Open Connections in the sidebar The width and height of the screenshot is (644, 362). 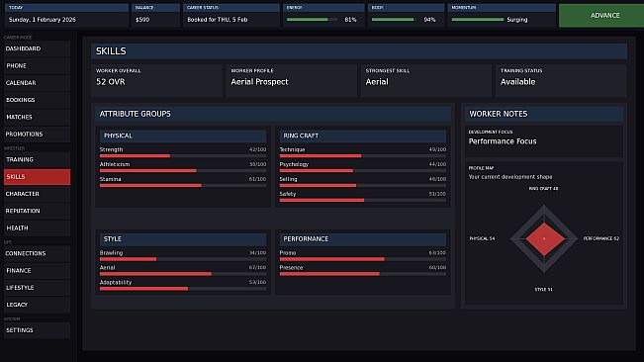(x=37, y=253)
